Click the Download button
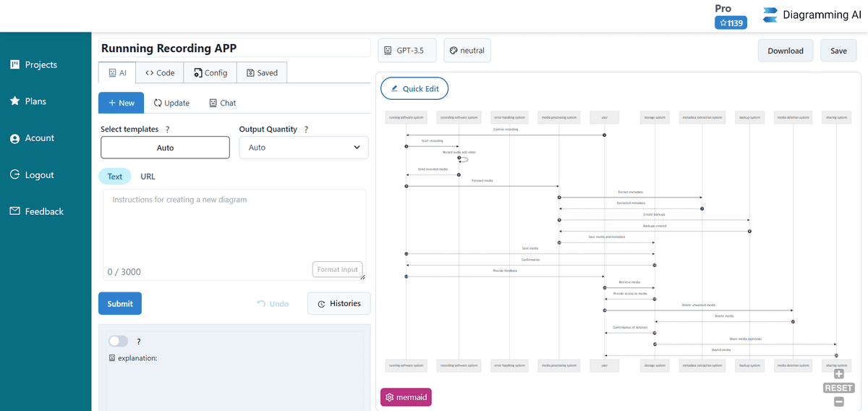Screen dimensions: 868x411 tap(786, 51)
